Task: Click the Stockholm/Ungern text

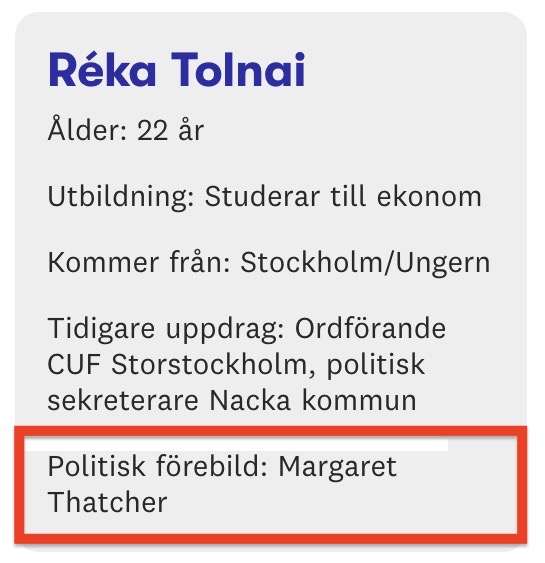Action: click(x=365, y=263)
